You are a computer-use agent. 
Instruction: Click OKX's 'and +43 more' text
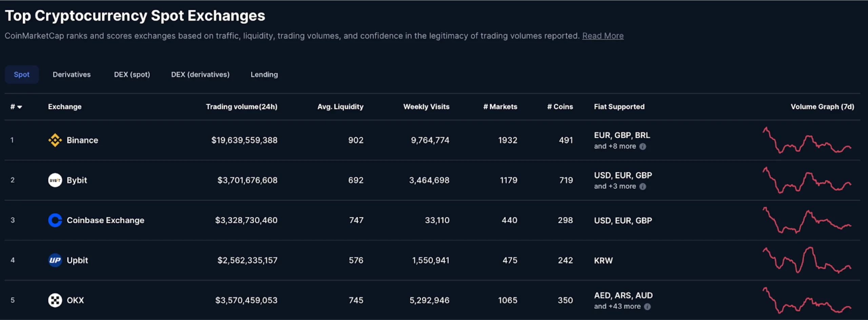click(x=617, y=306)
